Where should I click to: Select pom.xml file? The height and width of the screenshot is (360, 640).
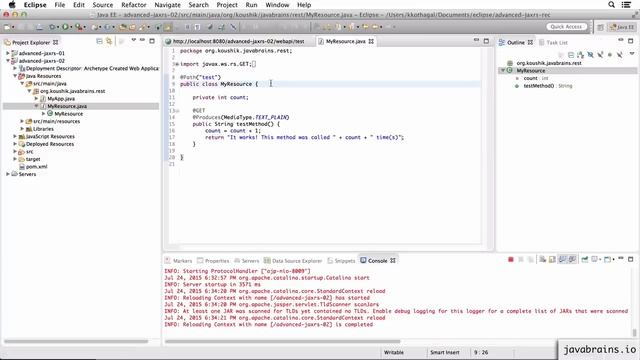[36, 167]
